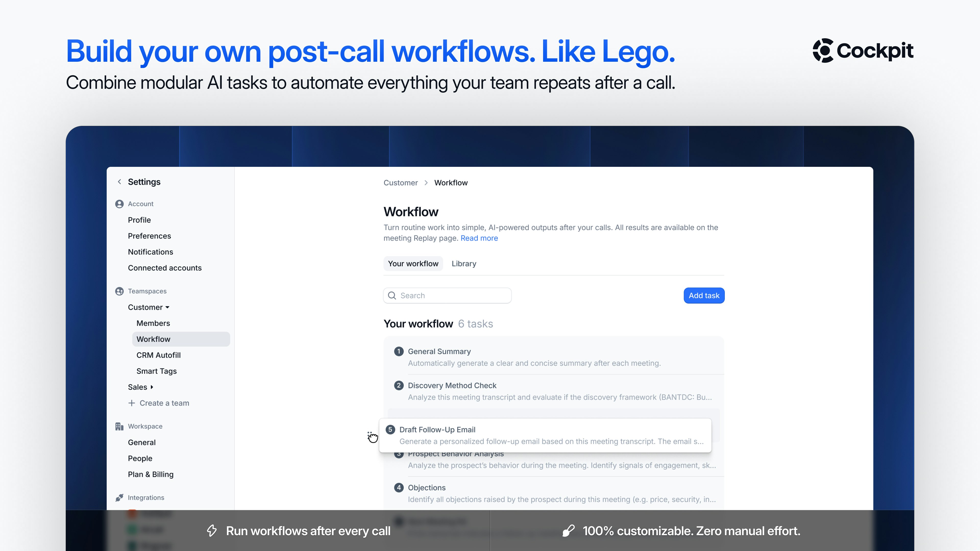Open CRM Autofill in the sidebar

tap(158, 355)
